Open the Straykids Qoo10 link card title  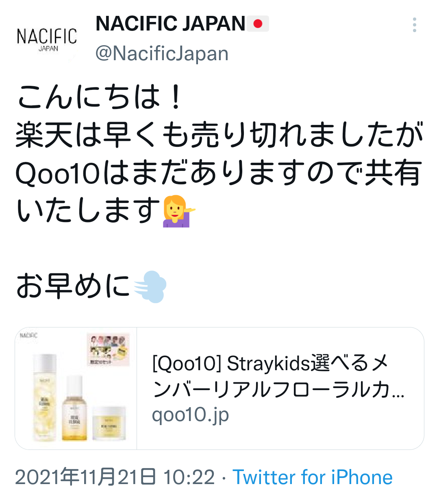point(278,376)
